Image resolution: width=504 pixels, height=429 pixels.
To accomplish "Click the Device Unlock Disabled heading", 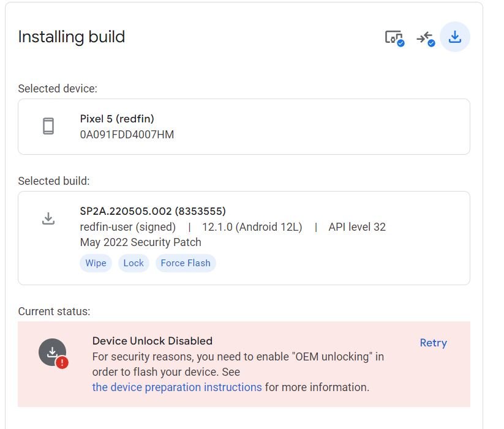I will [x=152, y=341].
